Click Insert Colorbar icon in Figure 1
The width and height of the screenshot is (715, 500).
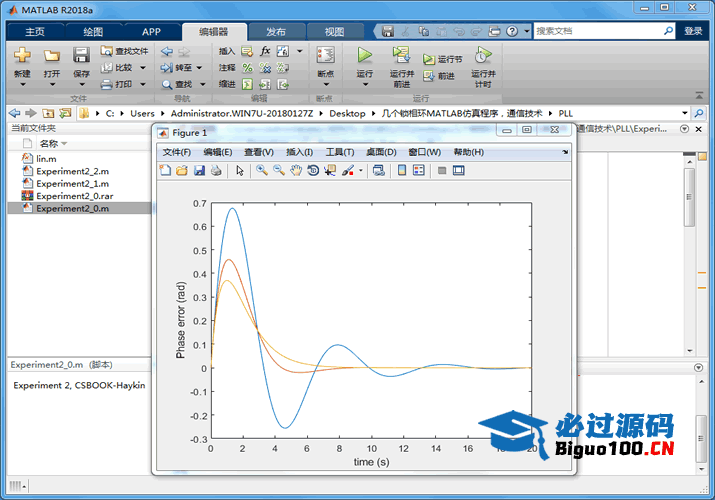pos(402,170)
